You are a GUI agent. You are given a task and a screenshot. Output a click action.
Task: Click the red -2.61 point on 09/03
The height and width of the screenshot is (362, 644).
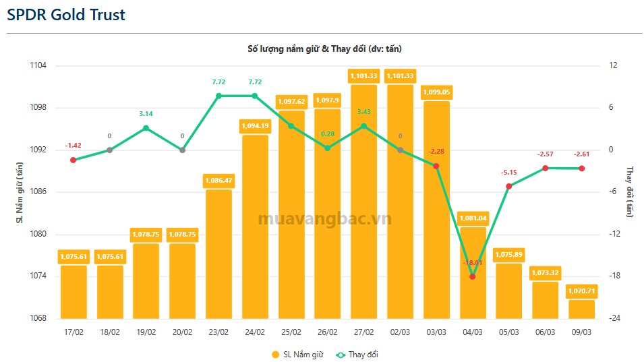pos(581,168)
